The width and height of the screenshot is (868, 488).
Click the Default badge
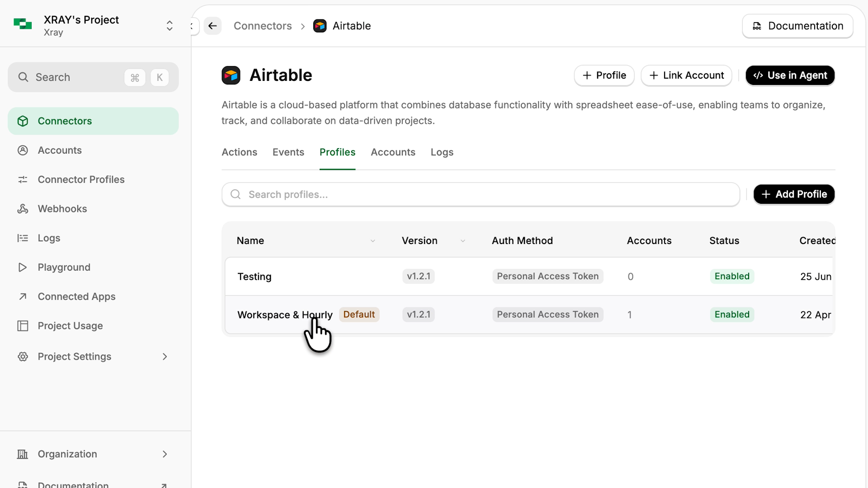coord(359,314)
